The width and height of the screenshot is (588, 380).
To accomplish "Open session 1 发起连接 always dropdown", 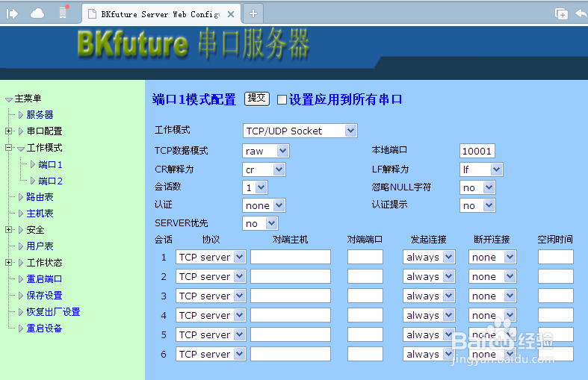I will click(429, 257).
